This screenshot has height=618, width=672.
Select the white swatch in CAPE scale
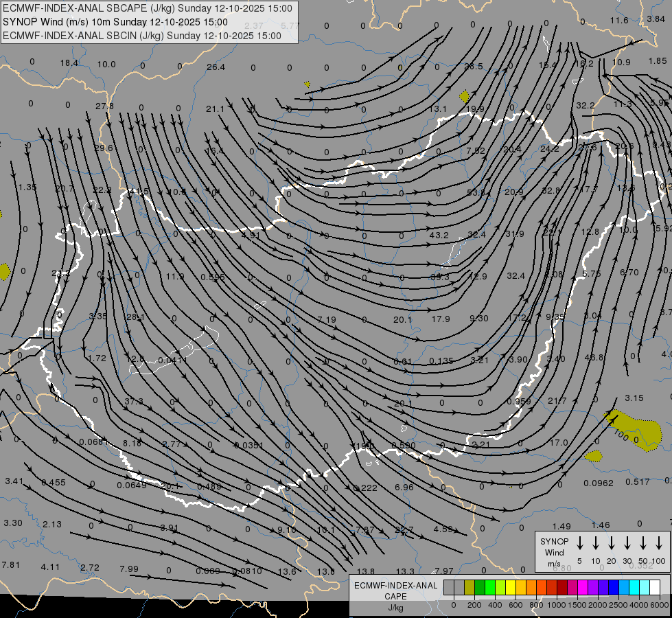tap(654, 587)
